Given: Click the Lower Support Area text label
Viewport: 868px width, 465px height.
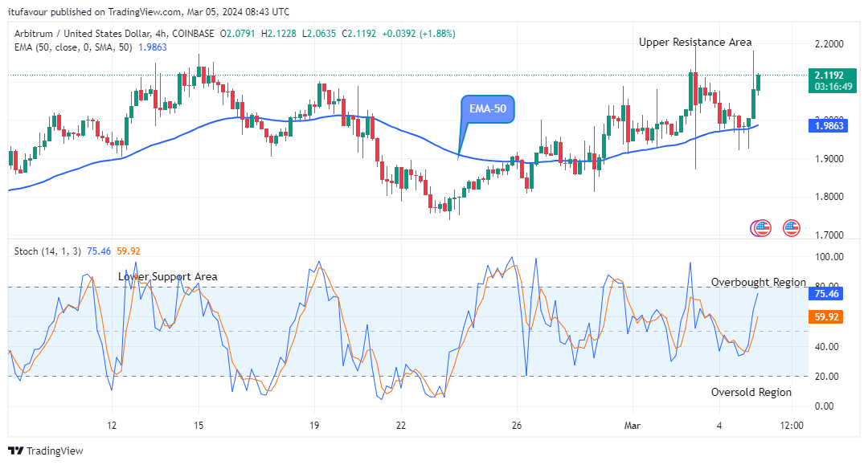Looking at the screenshot, I should coord(168,277).
